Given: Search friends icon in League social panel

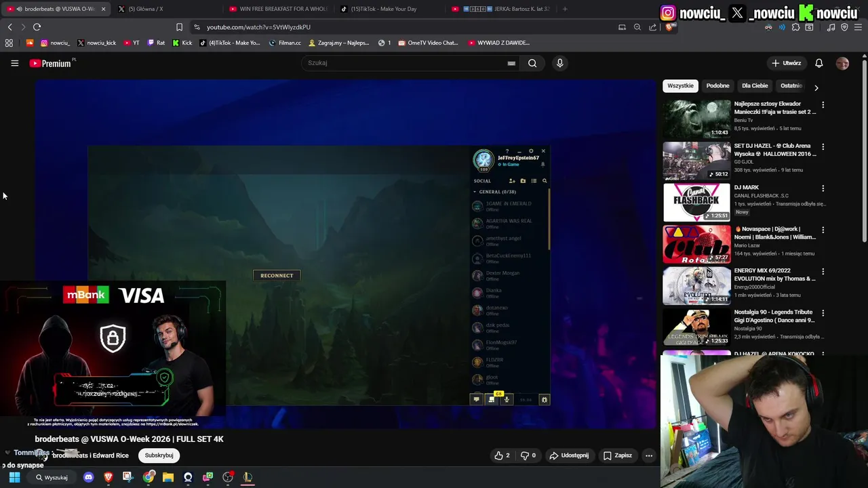Looking at the screenshot, I should [545, 181].
